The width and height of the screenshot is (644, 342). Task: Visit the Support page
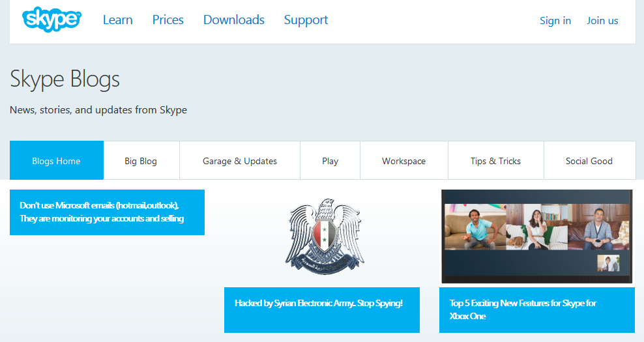click(x=306, y=20)
